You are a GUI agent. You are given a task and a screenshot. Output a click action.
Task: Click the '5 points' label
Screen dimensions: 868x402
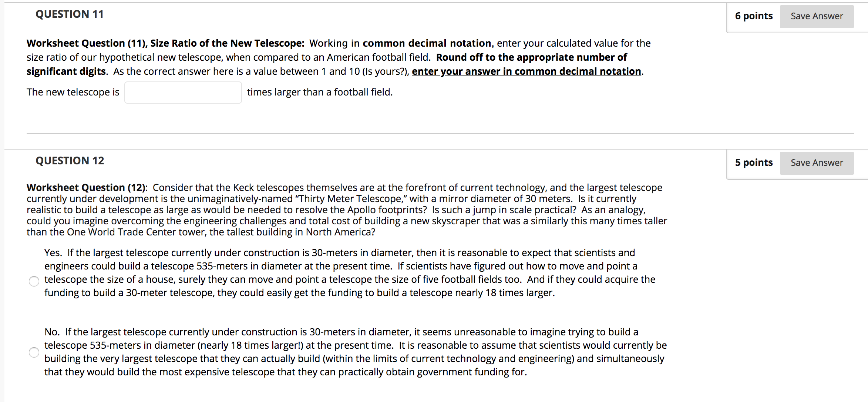pos(754,163)
